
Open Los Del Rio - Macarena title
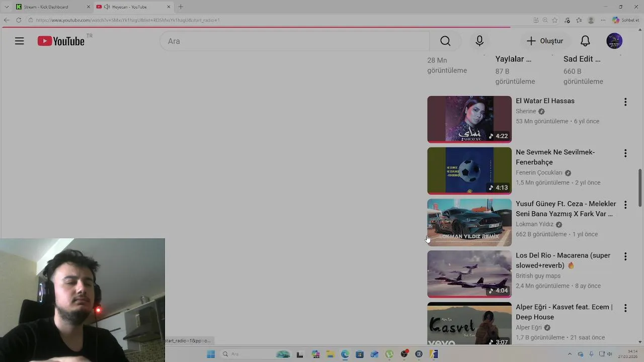coord(563,260)
